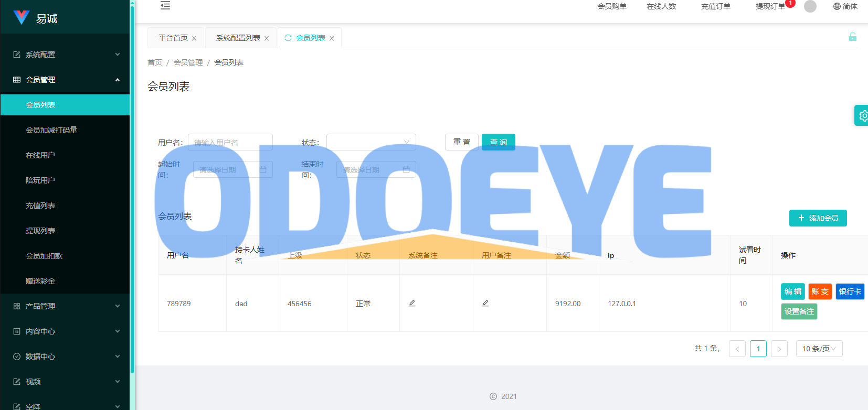Click the 重置 button

tap(462, 142)
